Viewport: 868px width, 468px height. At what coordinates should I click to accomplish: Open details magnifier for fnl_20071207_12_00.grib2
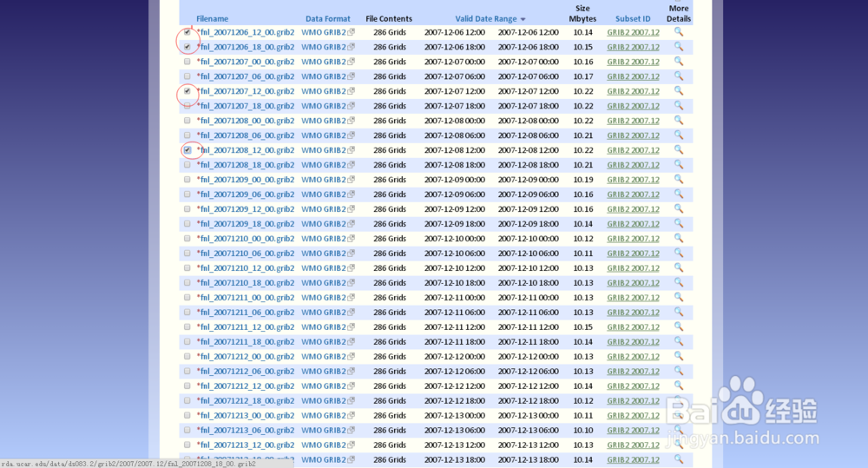[679, 91]
